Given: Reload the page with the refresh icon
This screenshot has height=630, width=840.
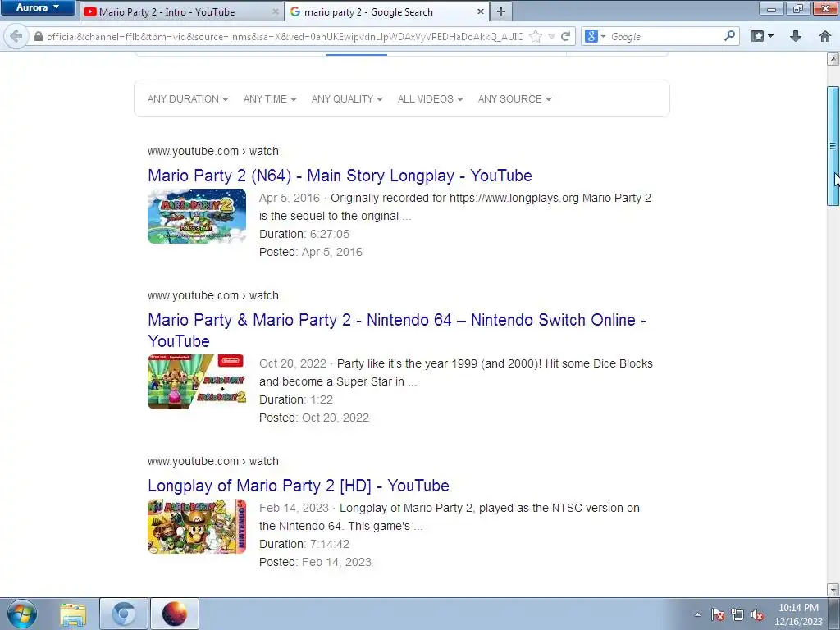Looking at the screenshot, I should point(565,36).
